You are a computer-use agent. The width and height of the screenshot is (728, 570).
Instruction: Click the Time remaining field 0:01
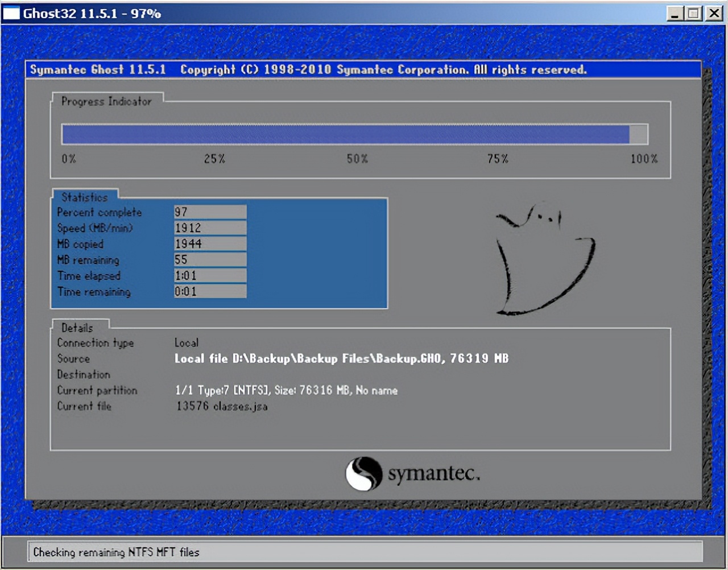tap(210, 291)
